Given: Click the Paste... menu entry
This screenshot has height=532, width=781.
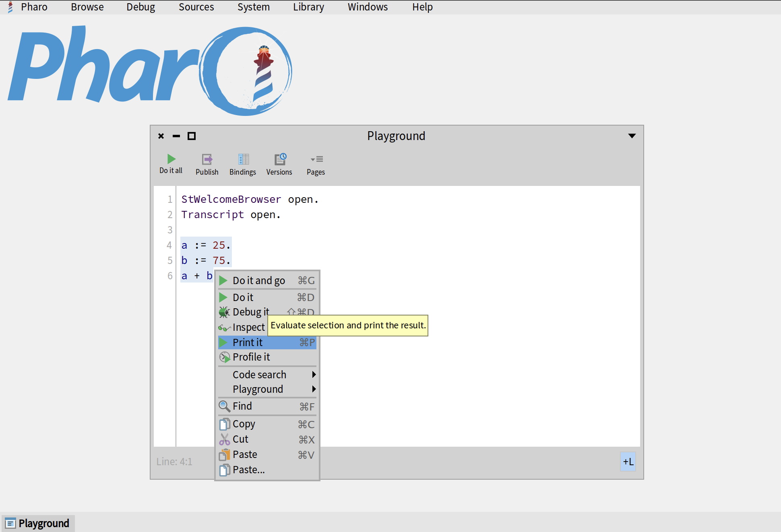Looking at the screenshot, I should (249, 470).
